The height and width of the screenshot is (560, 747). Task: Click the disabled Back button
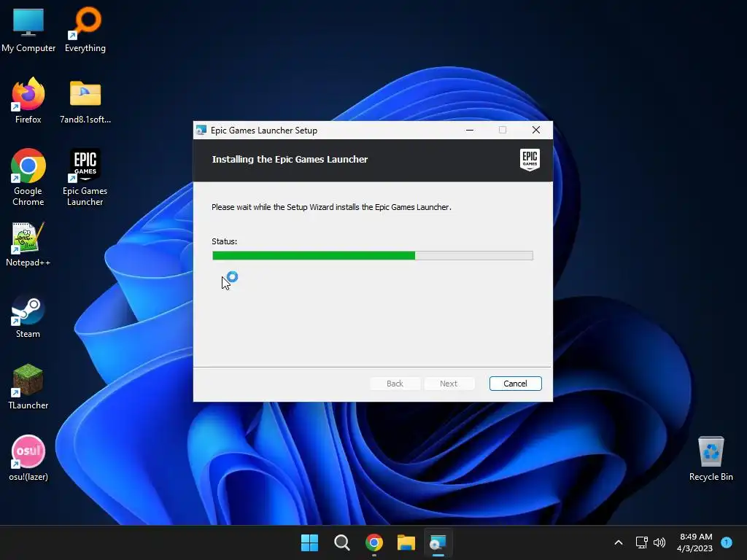click(x=395, y=384)
